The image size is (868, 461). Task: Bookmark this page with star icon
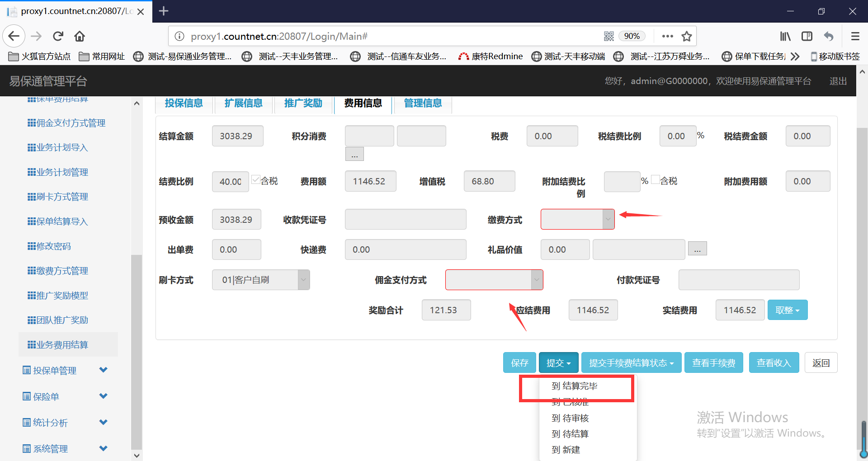(x=687, y=36)
